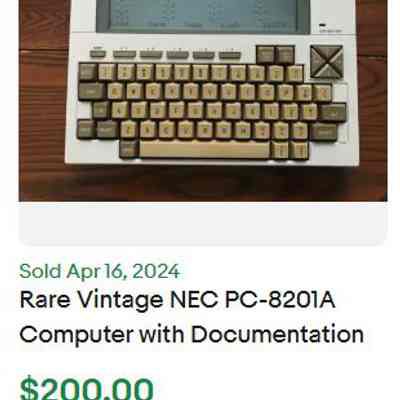Image resolution: width=400 pixels, height=400 pixels.
Task: Click the function key row in the photo
Action: 165,55
